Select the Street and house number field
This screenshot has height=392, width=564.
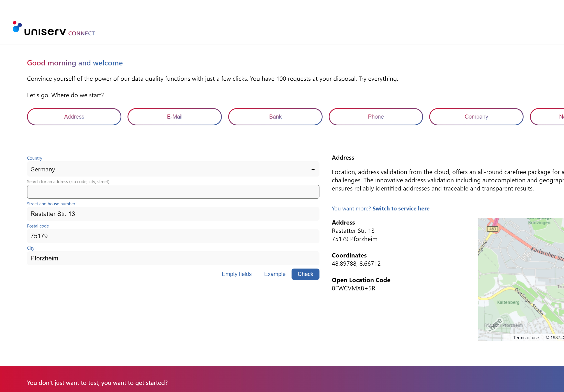pyautogui.click(x=173, y=214)
